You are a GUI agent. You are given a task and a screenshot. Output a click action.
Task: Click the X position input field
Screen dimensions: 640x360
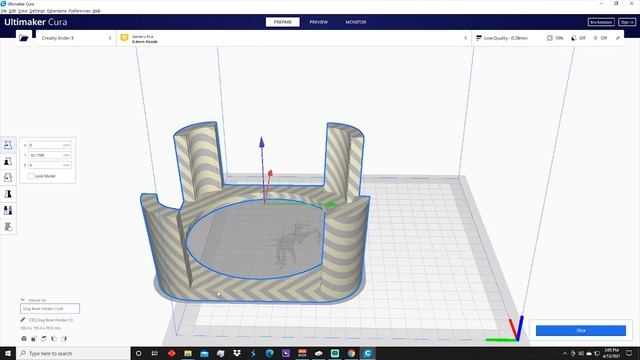pos(50,145)
